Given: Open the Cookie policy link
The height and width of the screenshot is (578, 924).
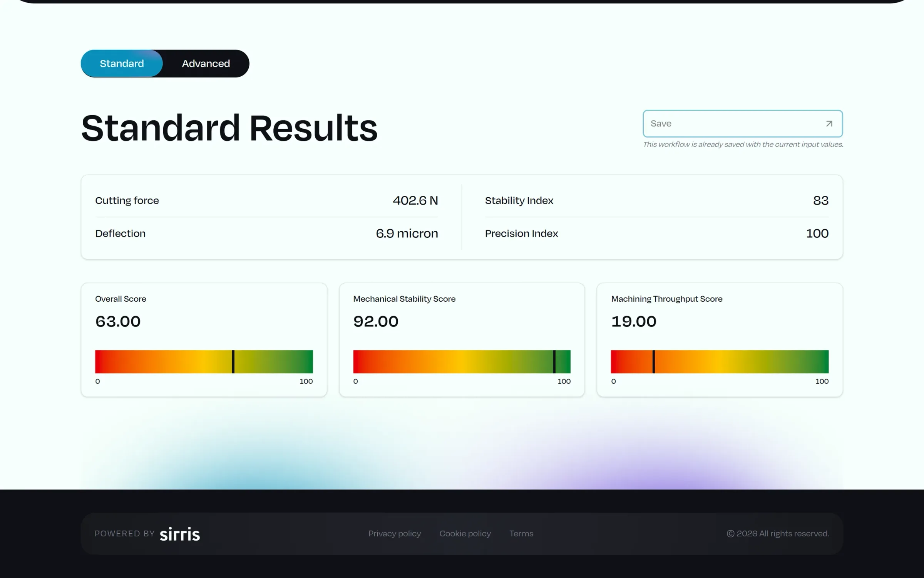Looking at the screenshot, I should point(465,533).
